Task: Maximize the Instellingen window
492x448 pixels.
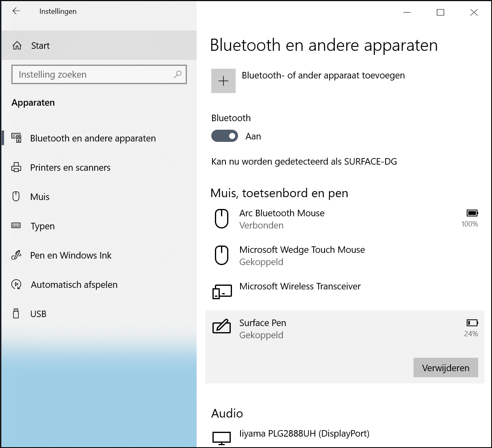Action: pyautogui.click(x=440, y=12)
